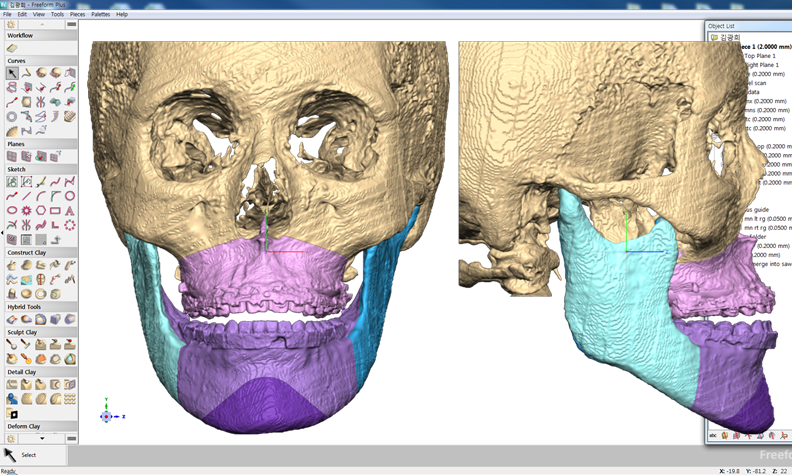The image size is (792, 475).
Task: Toggle the Sculpt Clay section header
Action: click(x=39, y=332)
